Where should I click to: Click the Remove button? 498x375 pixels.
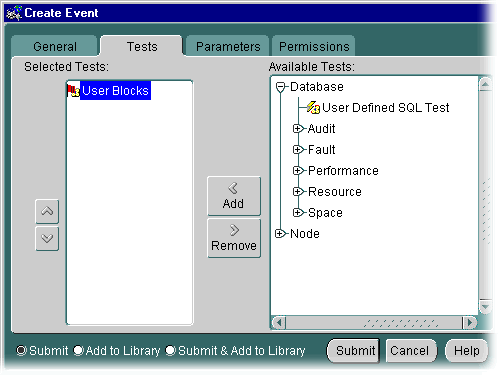click(234, 238)
